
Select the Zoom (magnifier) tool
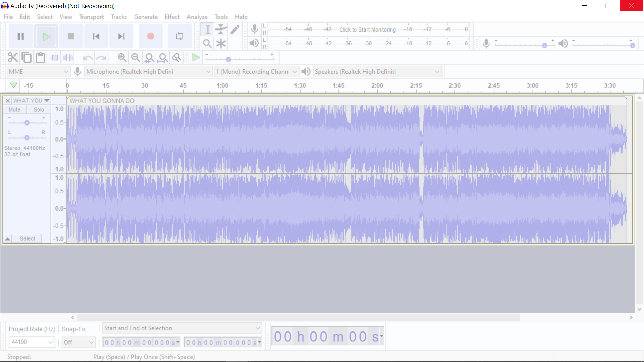click(x=208, y=43)
